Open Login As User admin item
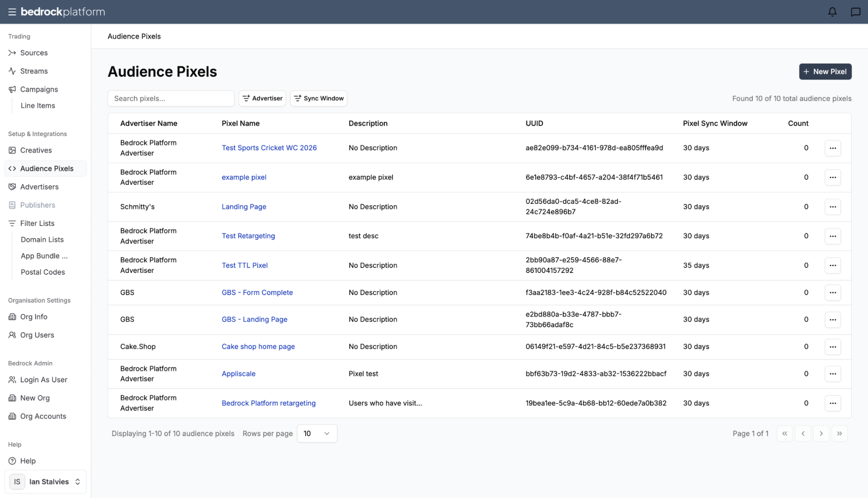868x498 pixels. (43, 380)
